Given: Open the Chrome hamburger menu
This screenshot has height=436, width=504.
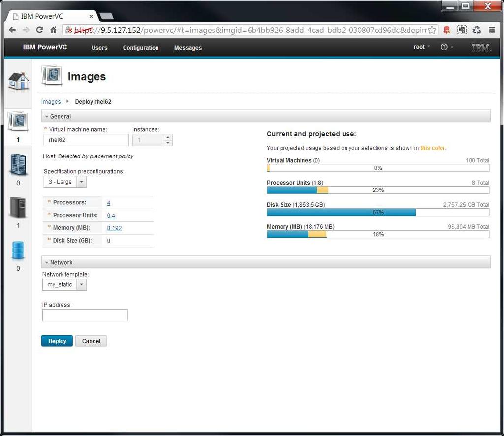Looking at the screenshot, I should 492,30.
